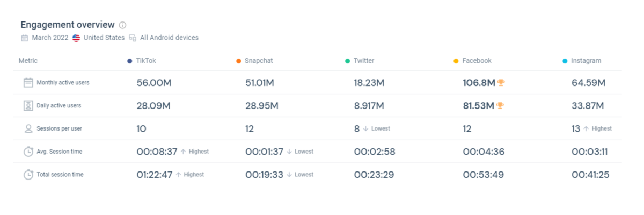Click Instagram's 64.59M monthly users value
The width and height of the screenshot is (644, 215).
(588, 83)
